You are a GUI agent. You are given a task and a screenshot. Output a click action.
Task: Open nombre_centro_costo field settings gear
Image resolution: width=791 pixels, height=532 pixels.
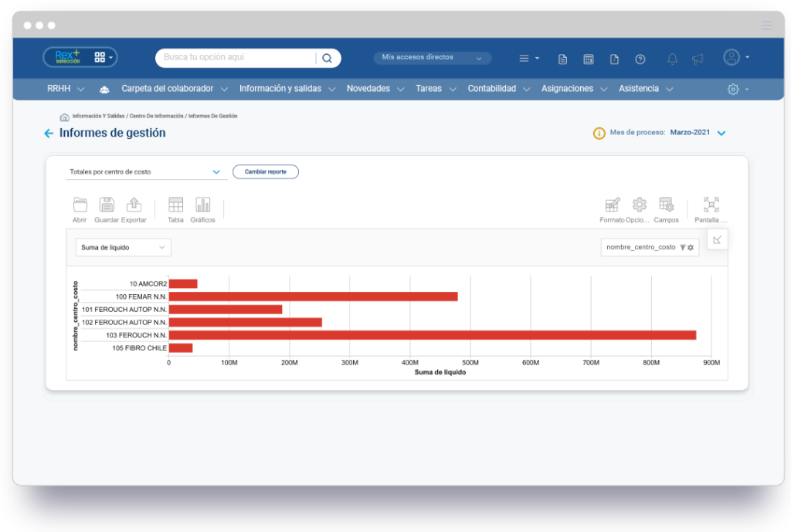[x=691, y=247]
